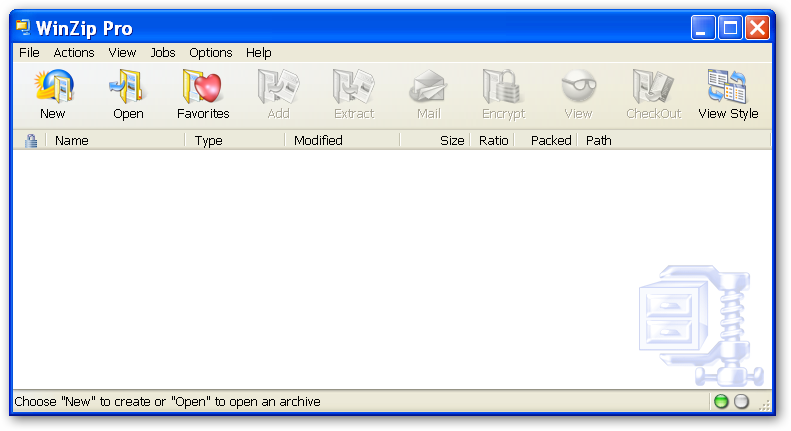791x431 pixels.
Task: Click the Encrypt padlock toolbar icon
Action: (x=503, y=87)
